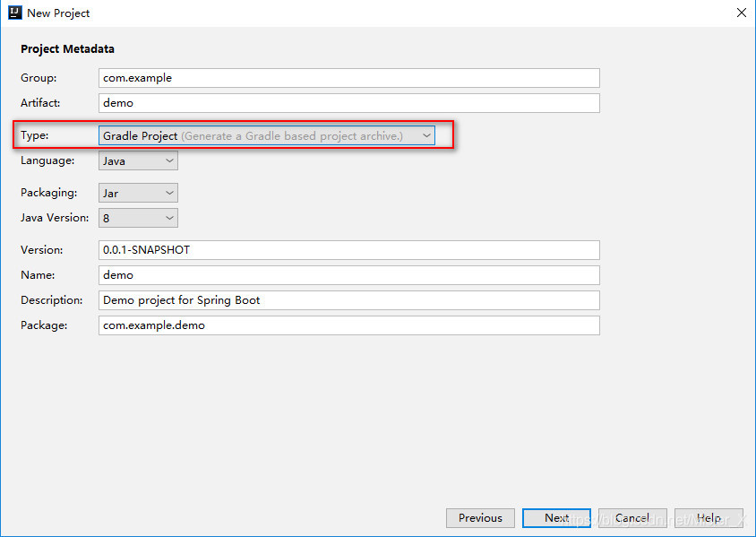Image resolution: width=756 pixels, height=537 pixels.
Task: Open the Java Version dropdown showing 8
Action: pyautogui.click(x=138, y=218)
